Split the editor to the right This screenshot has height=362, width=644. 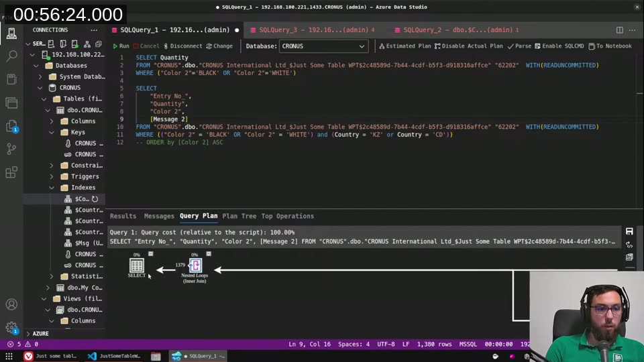pos(619,30)
